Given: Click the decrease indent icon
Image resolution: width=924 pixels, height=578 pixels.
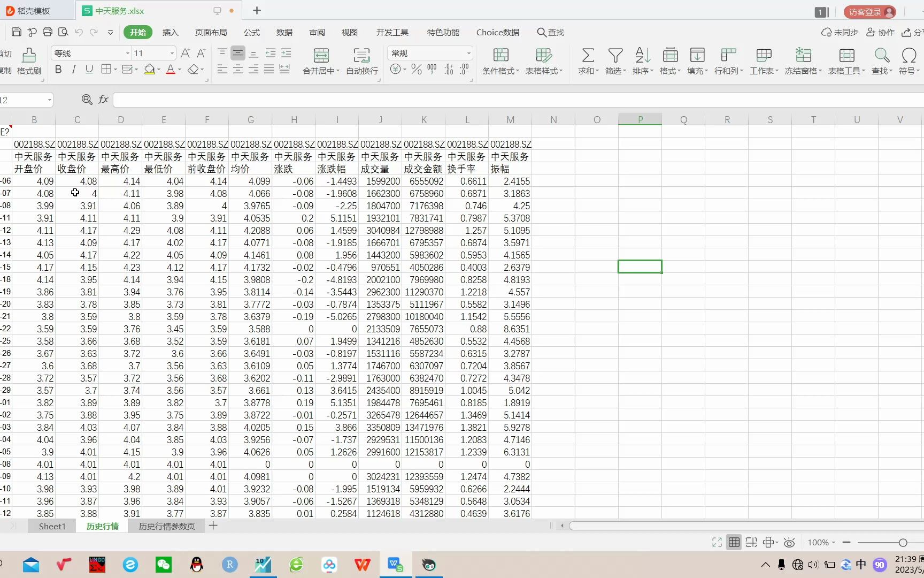Looking at the screenshot, I should [x=271, y=53].
